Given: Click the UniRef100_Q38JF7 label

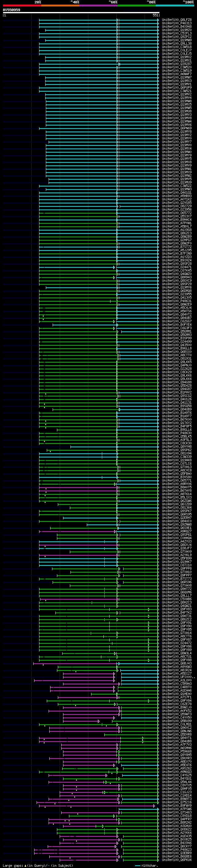Looking at the screenshot, I should click(x=177, y=549).
